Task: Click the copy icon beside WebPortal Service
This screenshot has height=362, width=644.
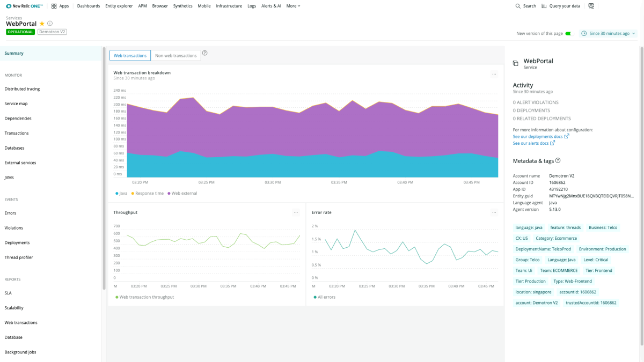Action: click(516, 63)
